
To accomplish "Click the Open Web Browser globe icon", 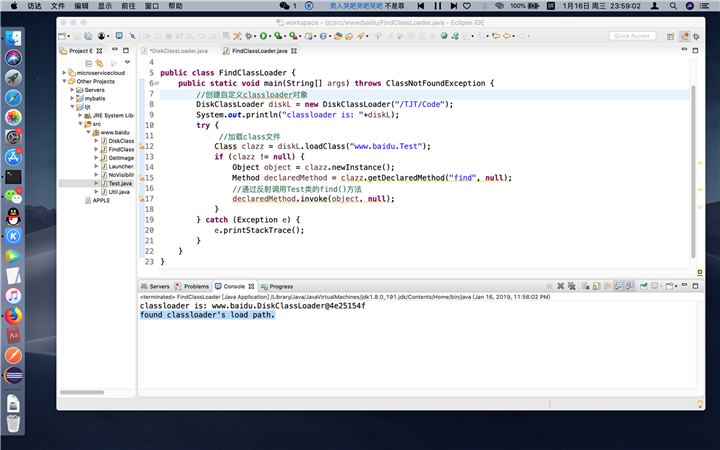I will click(x=444, y=36).
